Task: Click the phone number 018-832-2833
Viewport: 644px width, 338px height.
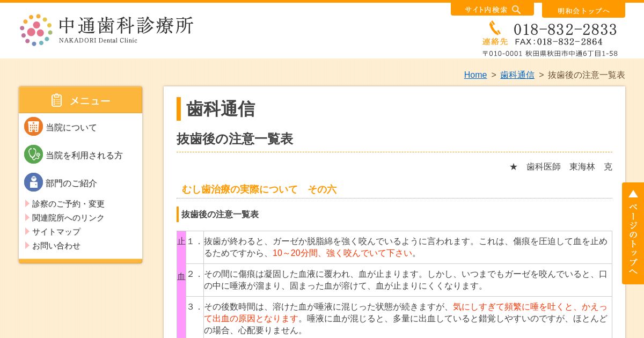Action: pyautogui.click(x=565, y=29)
